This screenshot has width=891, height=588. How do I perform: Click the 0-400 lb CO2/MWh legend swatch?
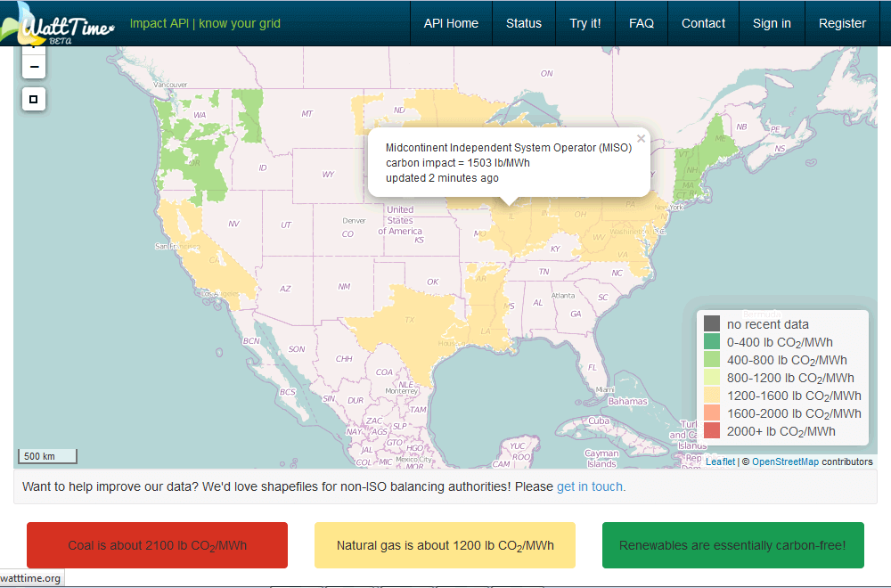click(x=712, y=341)
